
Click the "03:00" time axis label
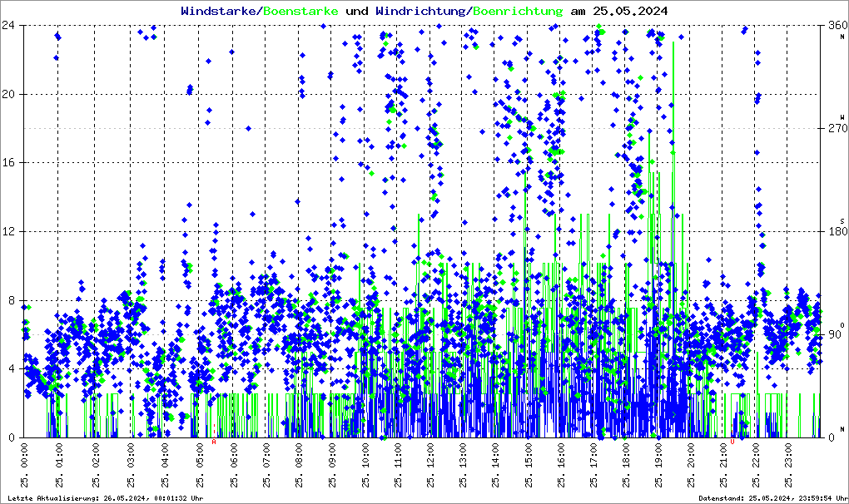[x=131, y=455]
